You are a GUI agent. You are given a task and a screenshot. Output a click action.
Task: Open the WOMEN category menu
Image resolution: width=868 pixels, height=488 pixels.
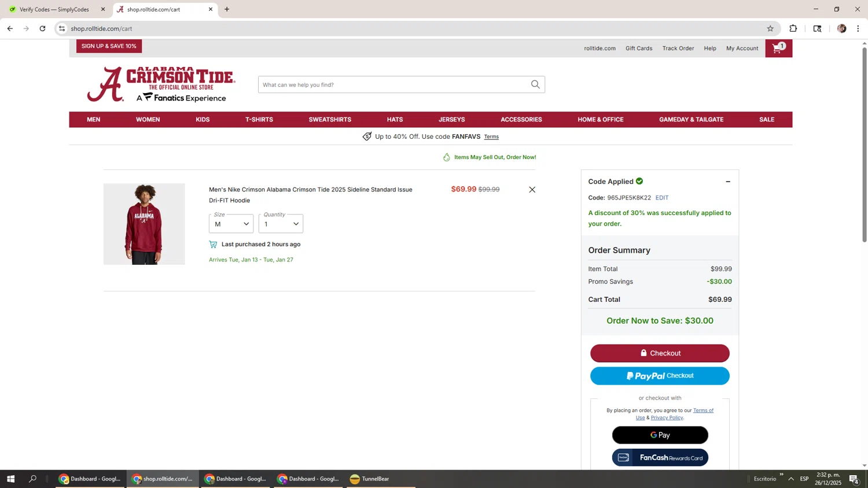(148, 120)
